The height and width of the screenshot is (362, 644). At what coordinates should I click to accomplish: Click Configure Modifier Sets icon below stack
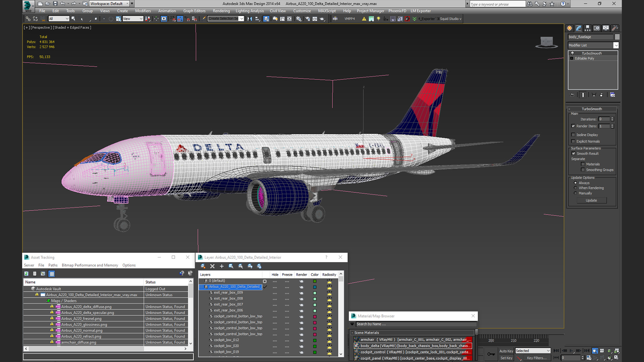612,95
